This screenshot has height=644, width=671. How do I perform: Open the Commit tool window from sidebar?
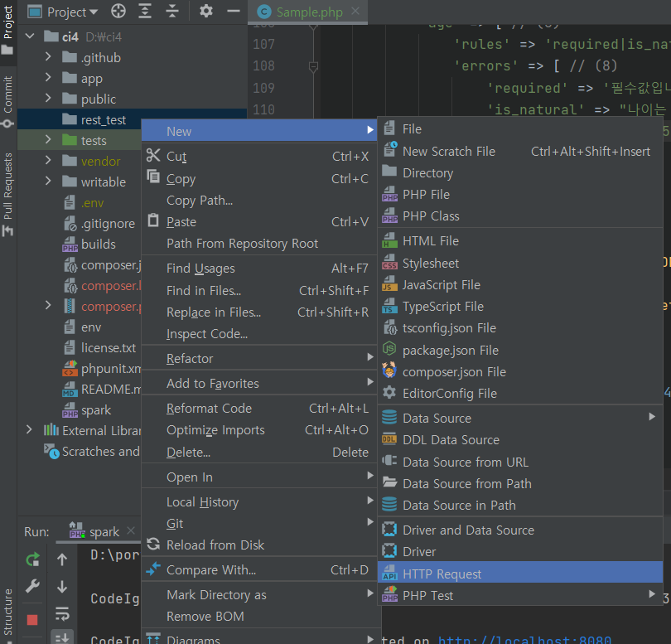click(x=7, y=103)
